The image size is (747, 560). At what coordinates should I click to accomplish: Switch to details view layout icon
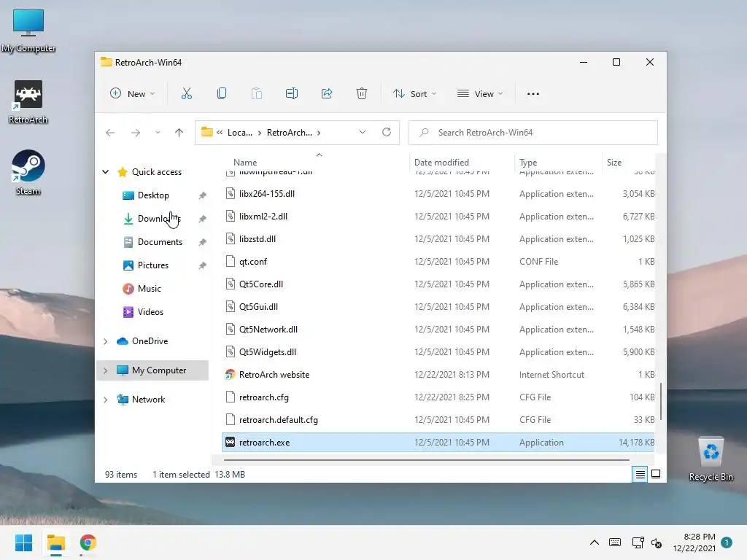[640, 474]
